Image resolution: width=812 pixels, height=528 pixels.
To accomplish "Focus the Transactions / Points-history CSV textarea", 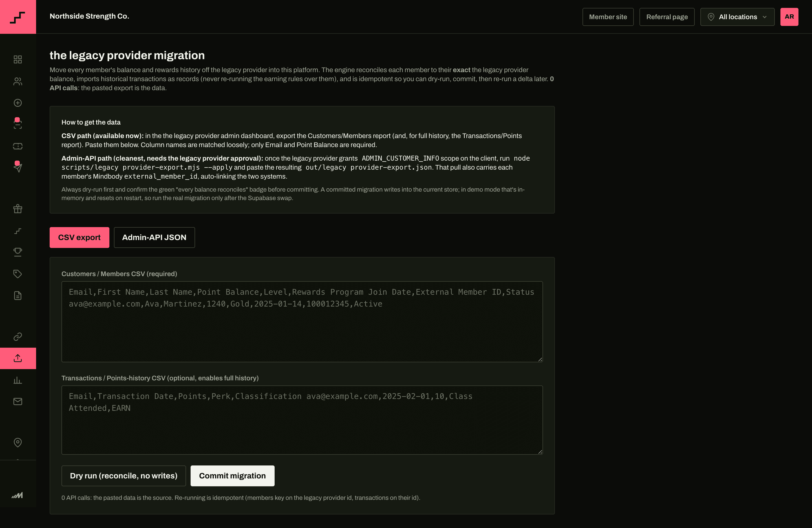I will tap(302, 420).
